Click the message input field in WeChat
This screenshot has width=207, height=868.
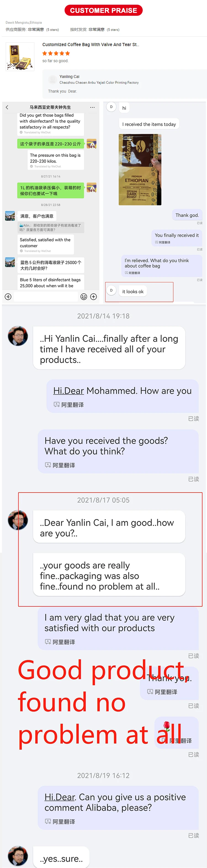(46, 297)
